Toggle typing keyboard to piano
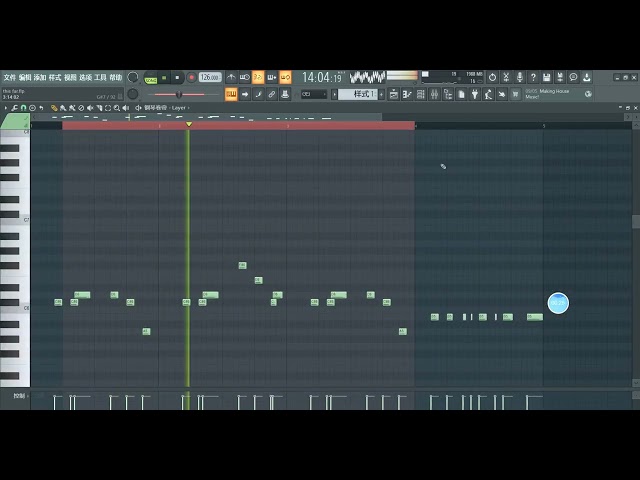Viewport: 640px width, 480px height. (231, 94)
